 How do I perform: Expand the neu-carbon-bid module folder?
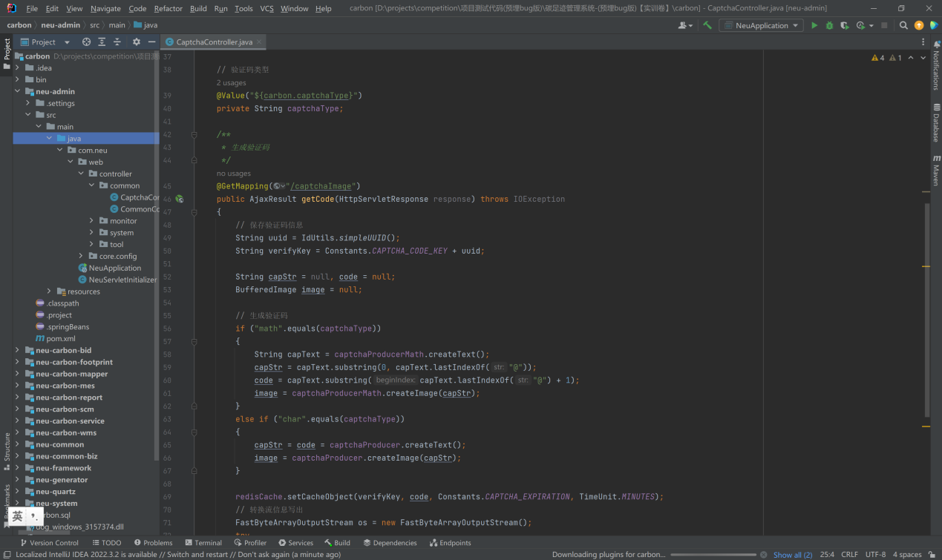tap(17, 350)
